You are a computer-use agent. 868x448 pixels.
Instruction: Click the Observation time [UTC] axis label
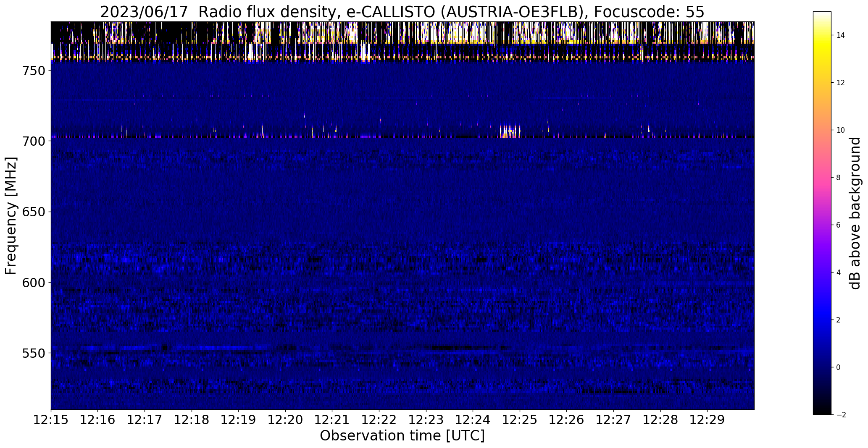click(402, 435)
